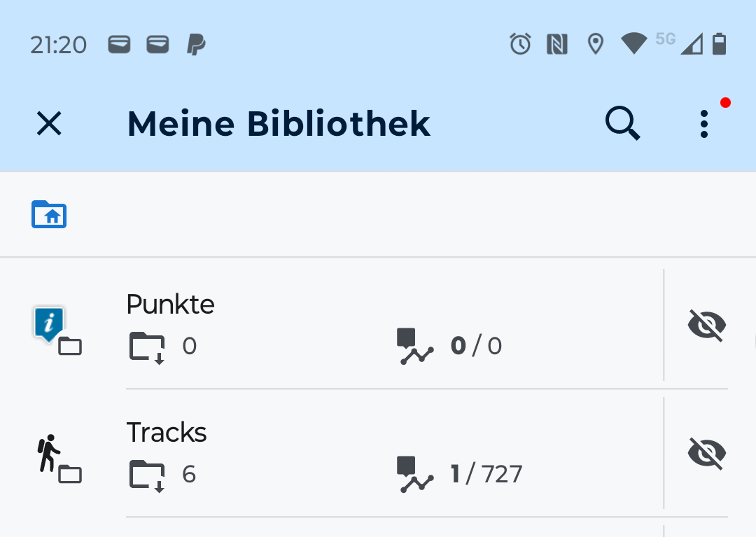Tap the Tracks subfolder number 6
This screenshot has width=756, height=537.
189,475
